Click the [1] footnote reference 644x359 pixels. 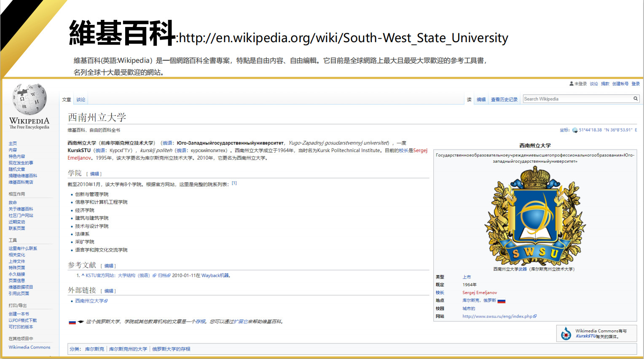click(234, 183)
